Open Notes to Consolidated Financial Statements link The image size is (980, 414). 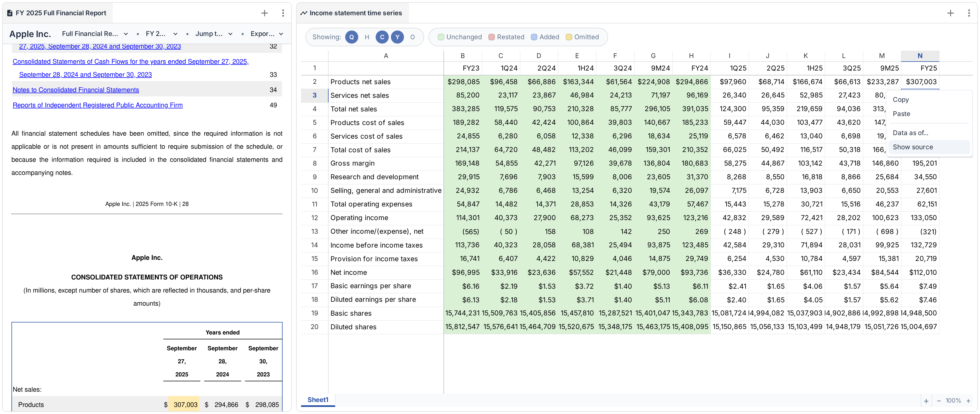[x=76, y=90]
